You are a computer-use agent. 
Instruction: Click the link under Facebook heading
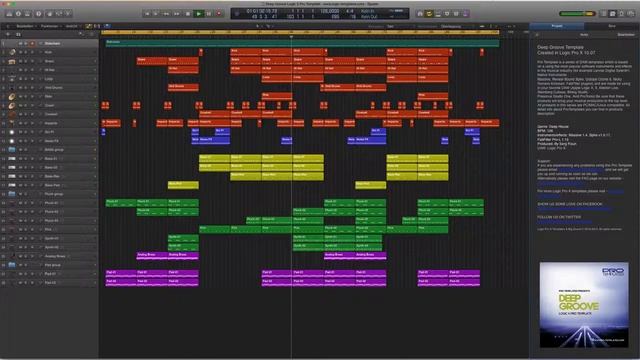pos(574,209)
